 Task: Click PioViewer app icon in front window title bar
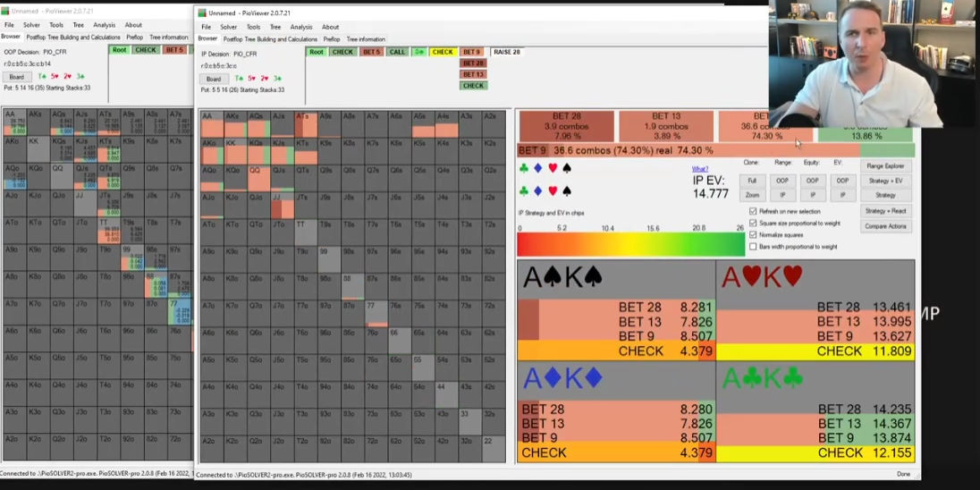[x=201, y=13]
